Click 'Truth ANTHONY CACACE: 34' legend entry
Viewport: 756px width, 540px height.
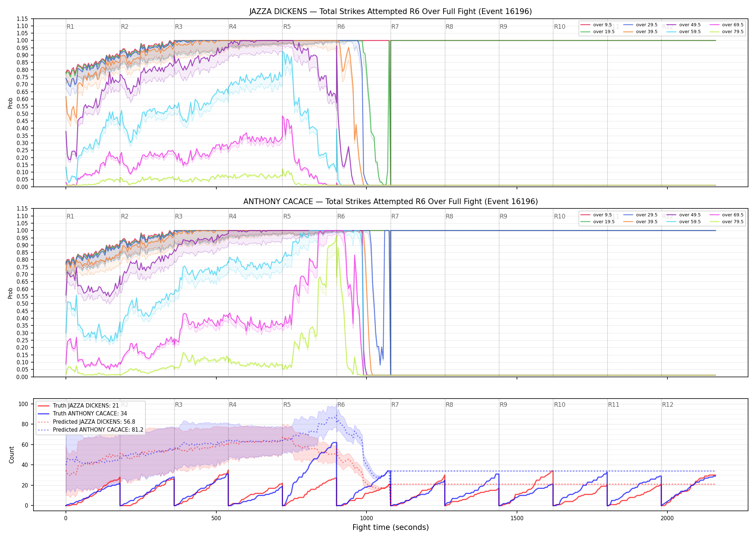click(x=82, y=414)
